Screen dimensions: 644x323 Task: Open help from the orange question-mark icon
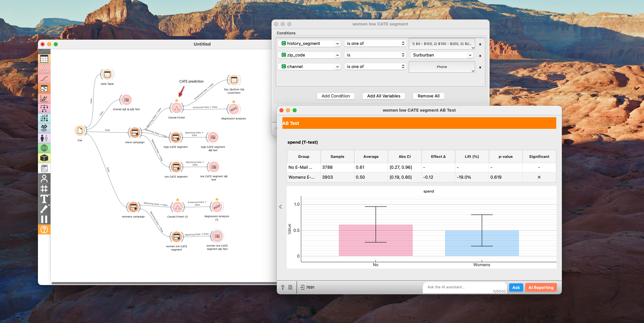44,230
